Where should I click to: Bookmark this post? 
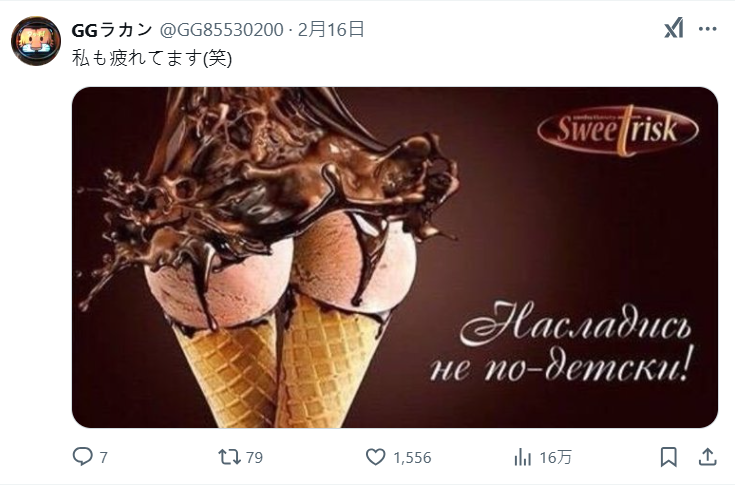(x=668, y=457)
